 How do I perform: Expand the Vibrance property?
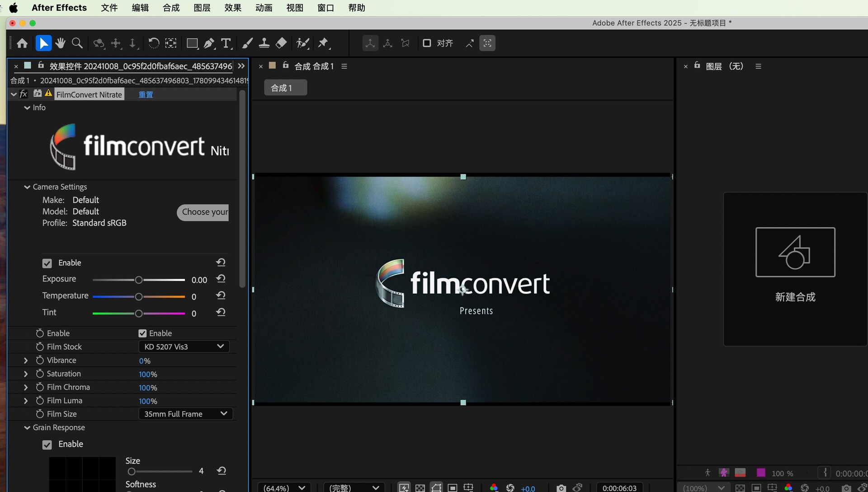[x=26, y=361]
